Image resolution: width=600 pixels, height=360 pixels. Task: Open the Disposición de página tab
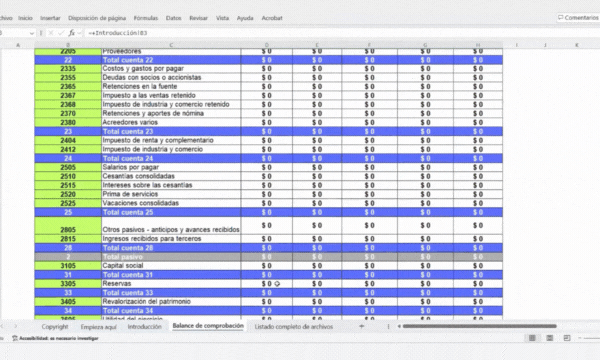97,18
